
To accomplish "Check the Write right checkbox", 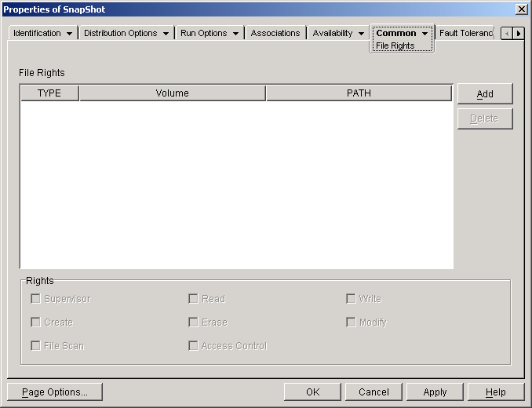I will pos(351,299).
